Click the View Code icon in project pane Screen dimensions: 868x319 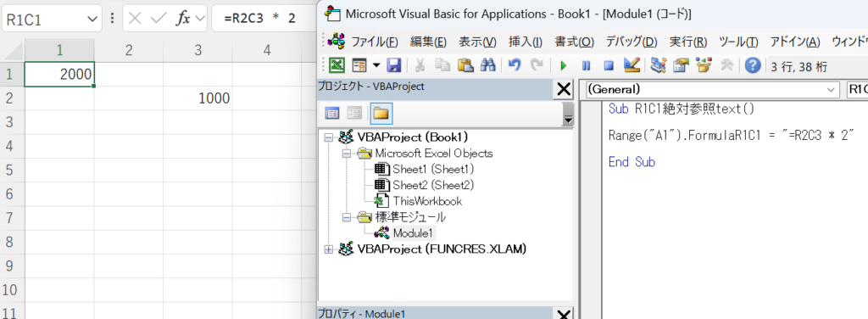pyautogui.click(x=332, y=114)
